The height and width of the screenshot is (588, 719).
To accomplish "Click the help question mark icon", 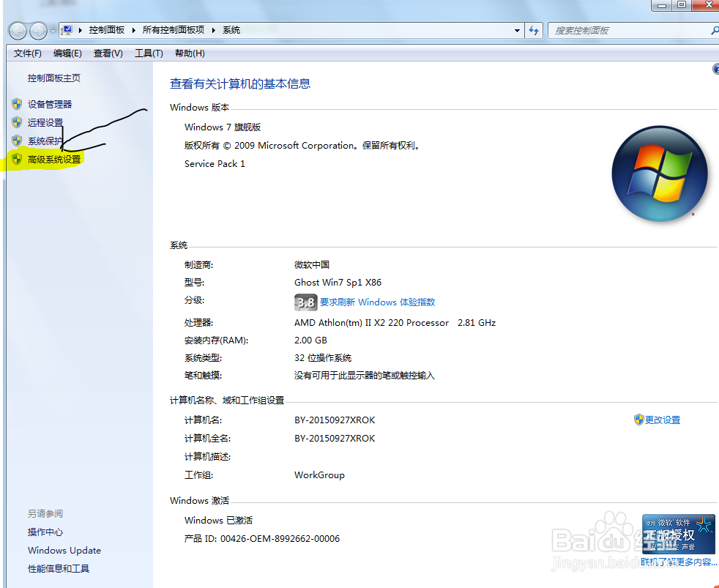I will [716, 70].
